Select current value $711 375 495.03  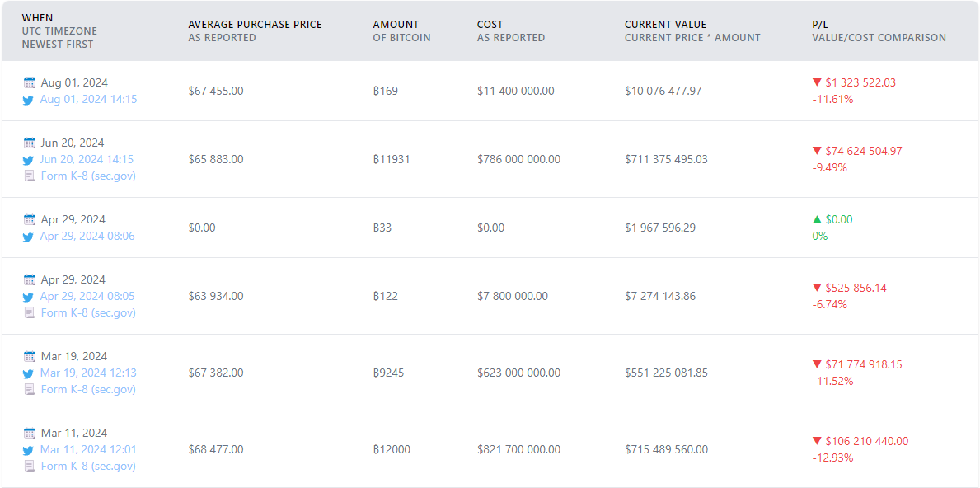666,159
